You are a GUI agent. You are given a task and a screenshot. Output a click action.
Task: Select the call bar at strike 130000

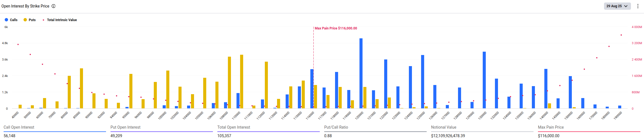[x=484, y=80]
